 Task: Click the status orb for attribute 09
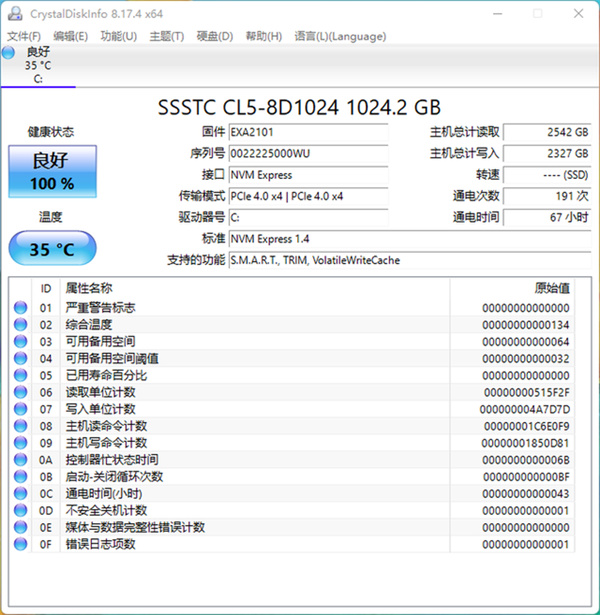20,443
